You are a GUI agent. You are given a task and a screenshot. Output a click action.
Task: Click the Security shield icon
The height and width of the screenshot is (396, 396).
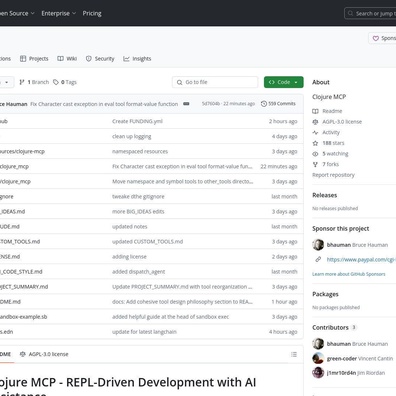point(89,59)
